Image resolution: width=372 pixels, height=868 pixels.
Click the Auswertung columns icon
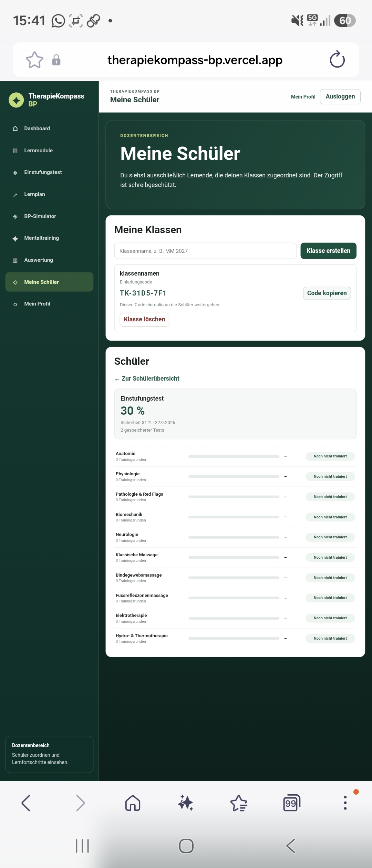pos(15,261)
